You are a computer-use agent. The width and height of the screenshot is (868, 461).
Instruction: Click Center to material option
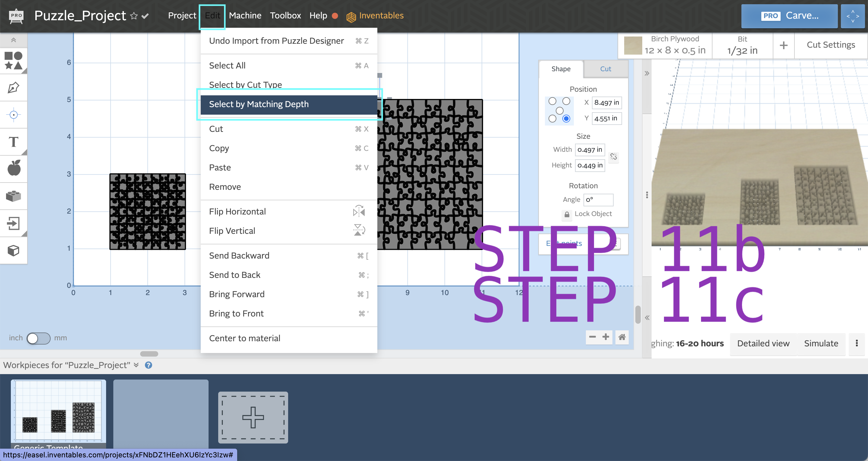coord(244,339)
